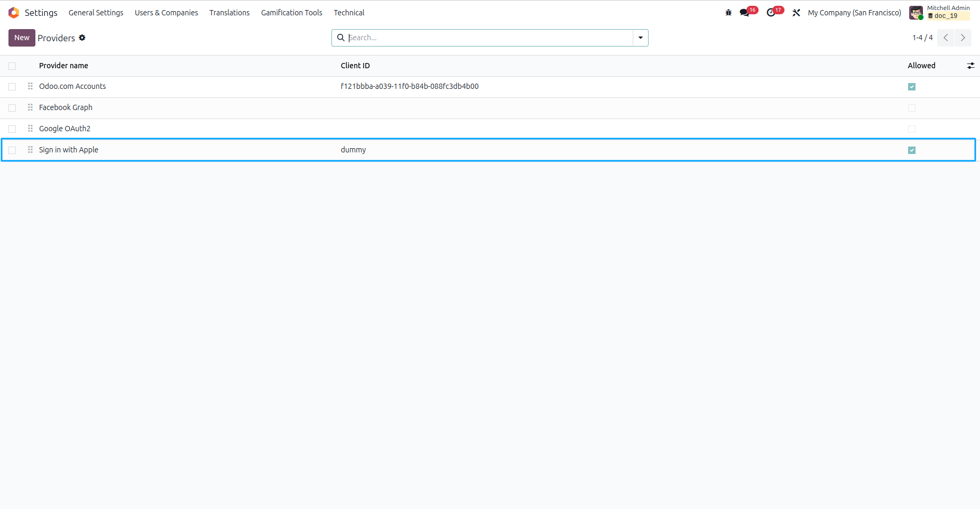Focus the Search input field

(489, 38)
